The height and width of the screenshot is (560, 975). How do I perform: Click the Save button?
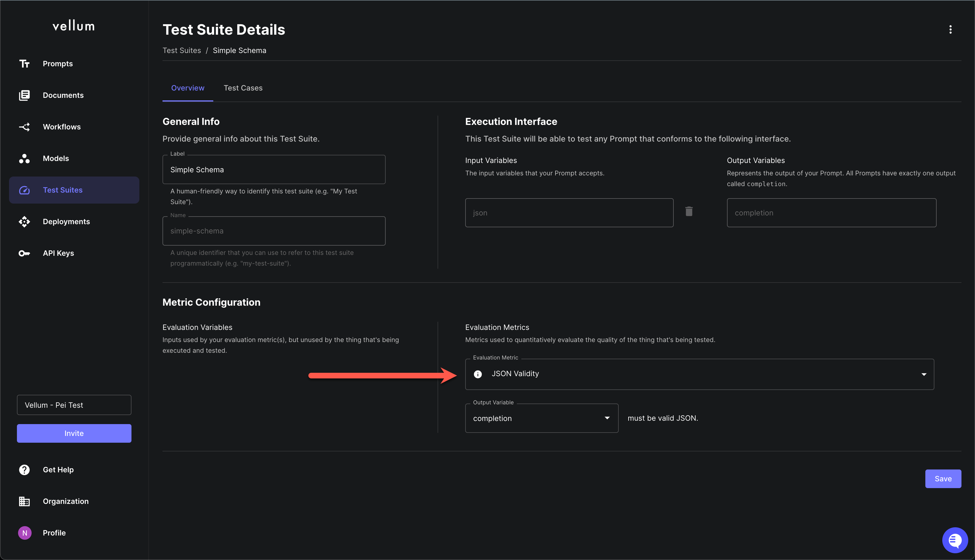coord(943,479)
